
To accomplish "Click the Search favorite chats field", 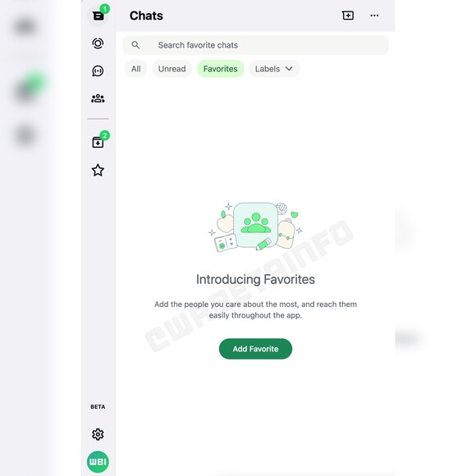I will (255, 45).
